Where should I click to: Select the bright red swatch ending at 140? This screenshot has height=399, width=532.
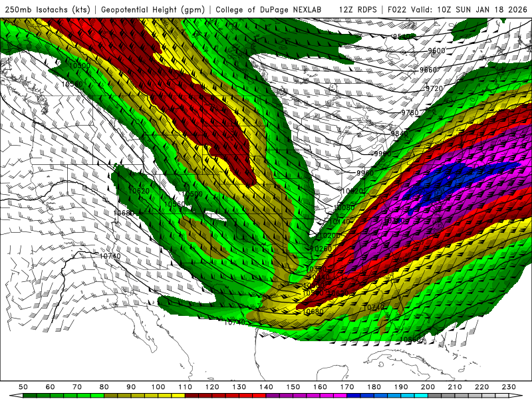pos(259,396)
